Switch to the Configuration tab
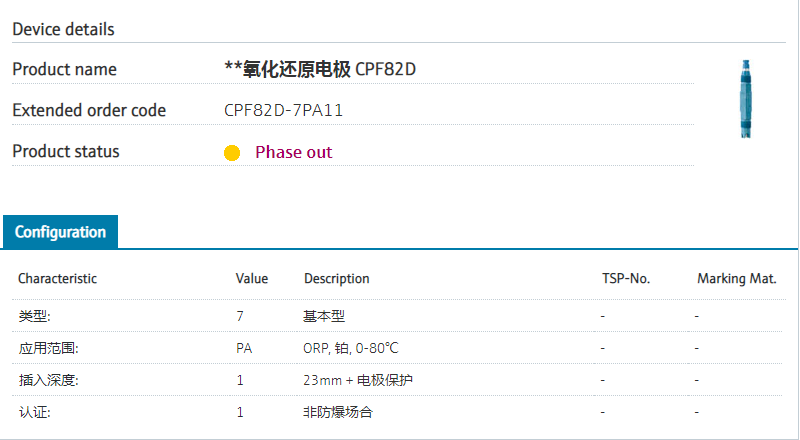Viewport: 800px width, 440px height. tap(60, 232)
